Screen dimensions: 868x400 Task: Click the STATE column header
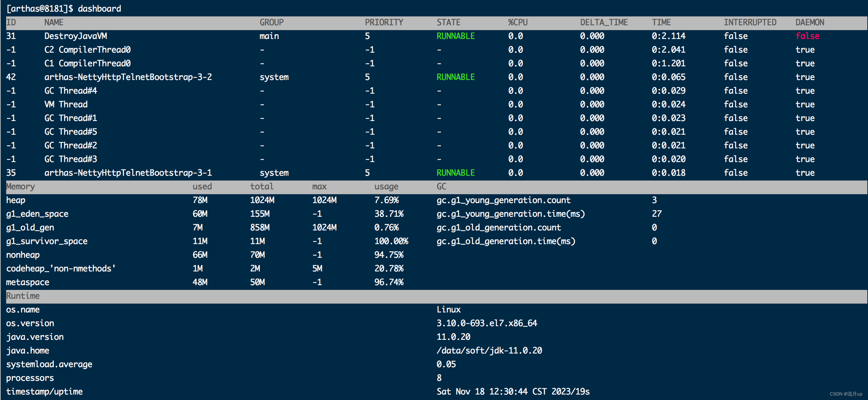pyautogui.click(x=448, y=22)
